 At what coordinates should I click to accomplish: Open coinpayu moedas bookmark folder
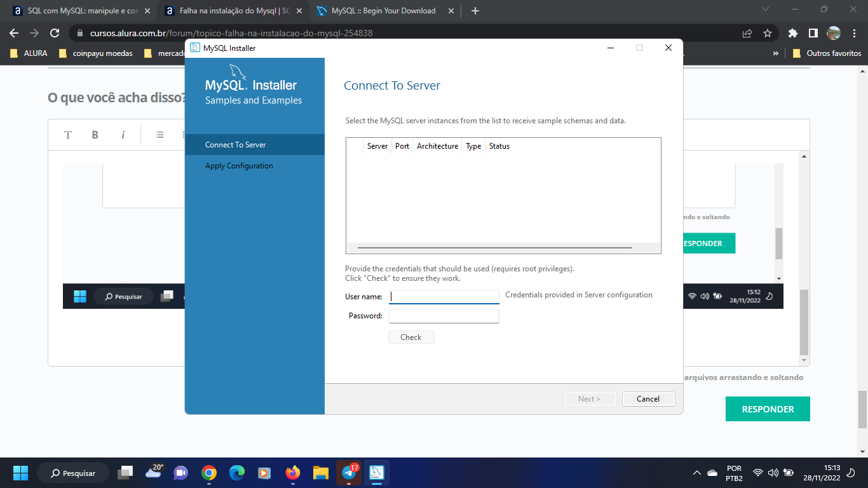pos(95,53)
